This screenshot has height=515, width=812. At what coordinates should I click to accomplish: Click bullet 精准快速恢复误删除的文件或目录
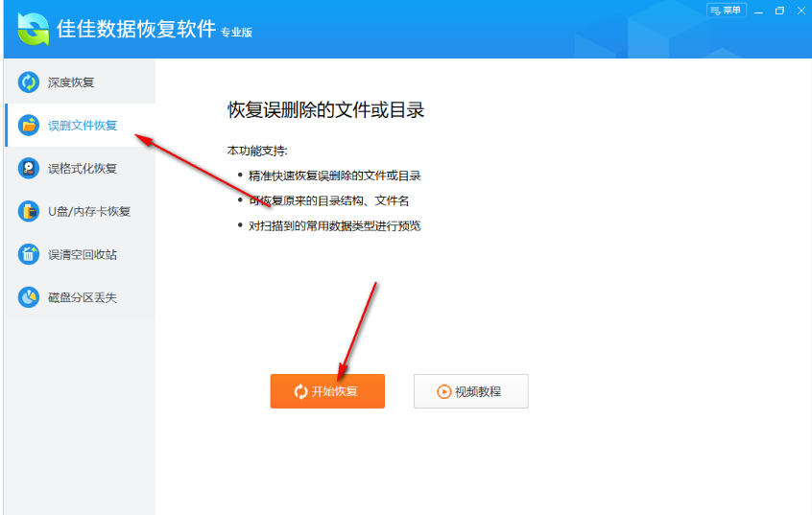pos(335,176)
